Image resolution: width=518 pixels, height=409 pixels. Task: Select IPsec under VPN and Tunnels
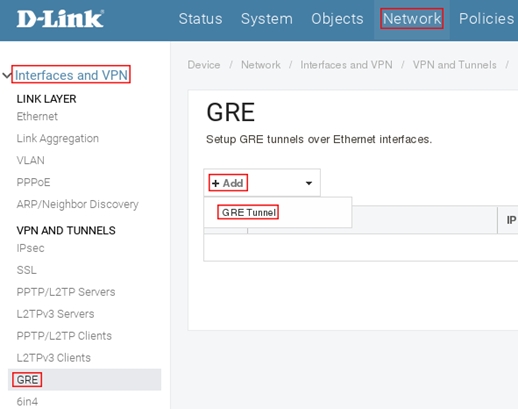pos(30,248)
